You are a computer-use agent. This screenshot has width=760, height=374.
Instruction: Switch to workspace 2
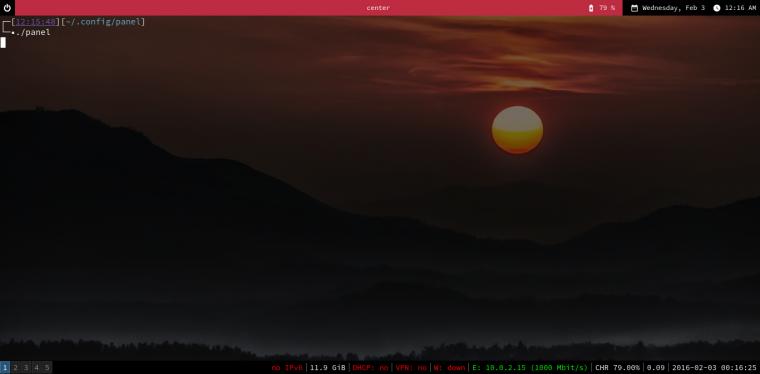(16, 368)
